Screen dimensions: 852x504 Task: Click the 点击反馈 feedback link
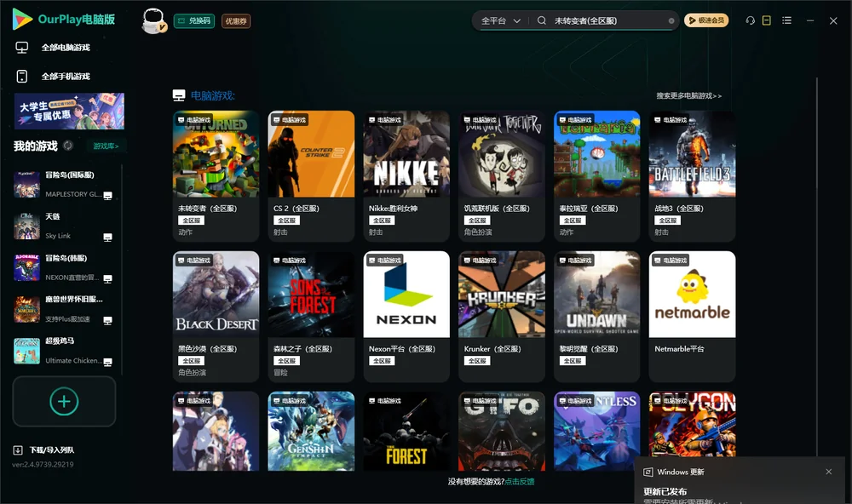pyautogui.click(x=520, y=482)
